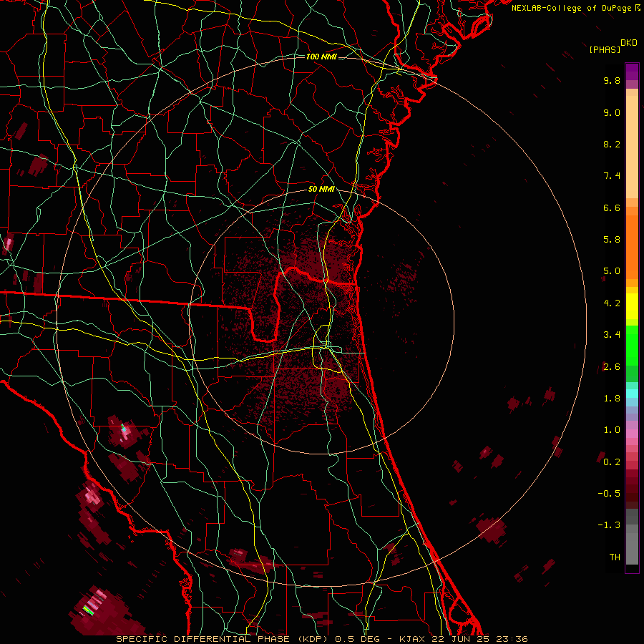Click the purple top segment of the color bar
The width and height of the screenshot is (644, 644).
point(632,72)
